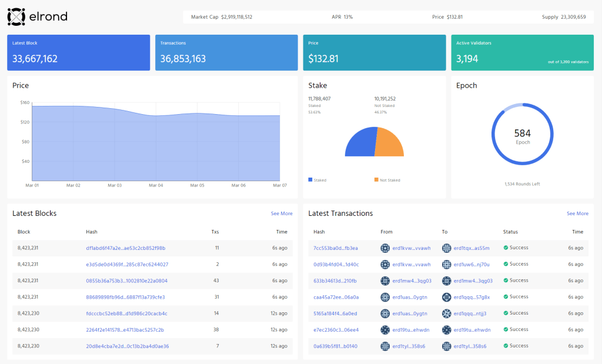The image size is (602, 364).
Task: Click the avatar icon beside recipient erd1qqq...ntjj3
Action: pyautogui.click(x=447, y=313)
